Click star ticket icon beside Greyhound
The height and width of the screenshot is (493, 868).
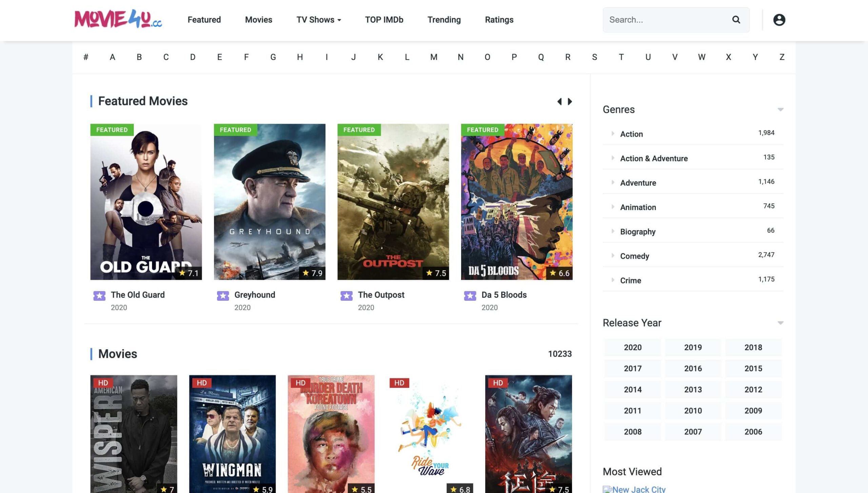point(223,296)
